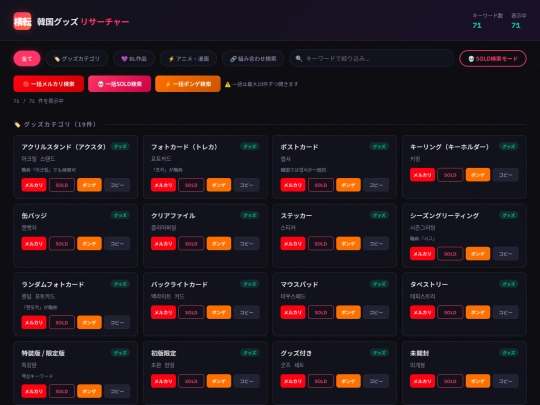Click SOLD on 未開封 card
The width and height of the screenshot is (540, 405).
[450, 381]
